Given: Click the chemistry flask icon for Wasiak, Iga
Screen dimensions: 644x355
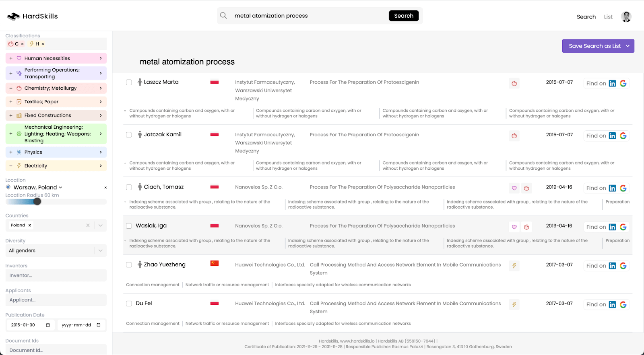Looking at the screenshot, I should coord(526,227).
